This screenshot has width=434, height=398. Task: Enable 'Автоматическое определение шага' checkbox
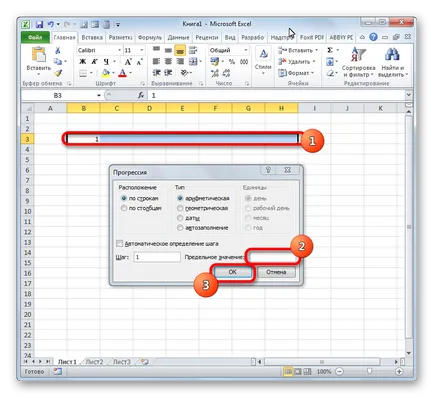tap(119, 244)
